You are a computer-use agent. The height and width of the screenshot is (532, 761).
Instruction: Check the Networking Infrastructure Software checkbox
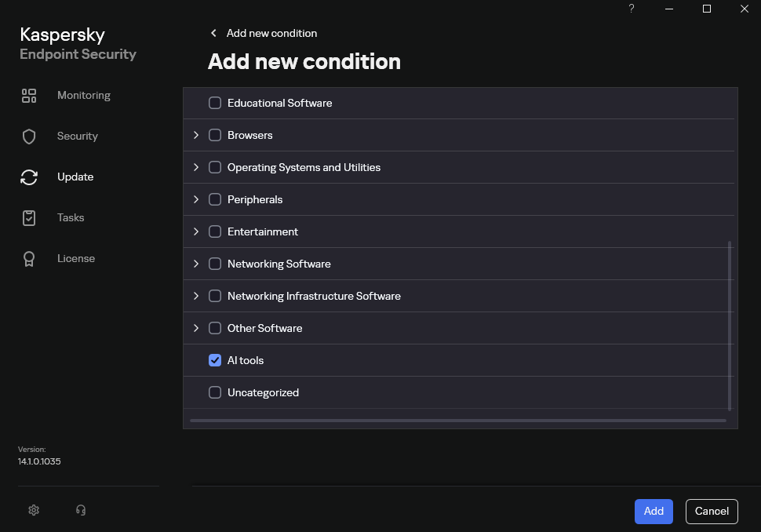point(214,296)
